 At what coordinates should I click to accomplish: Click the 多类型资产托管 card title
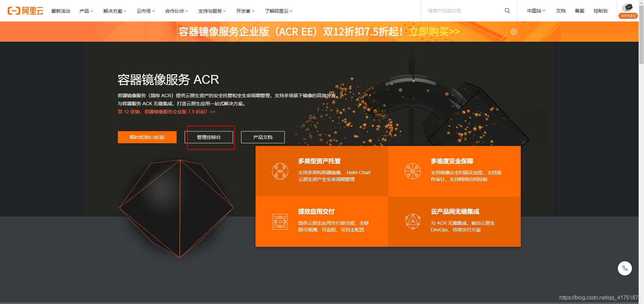click(x=319, y=161)
